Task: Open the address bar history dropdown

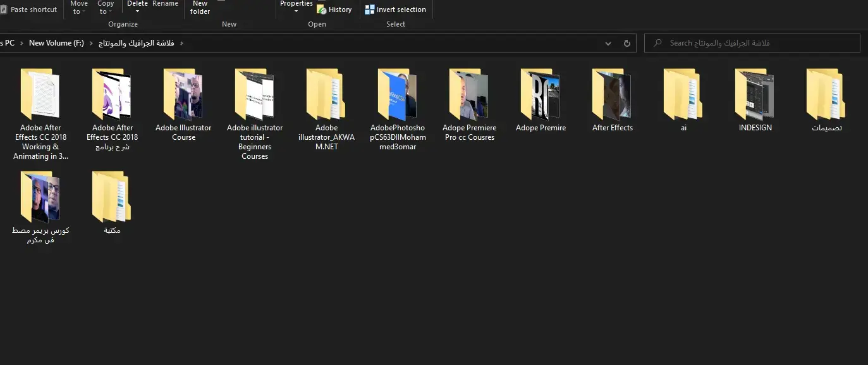Action: [608, 43]
